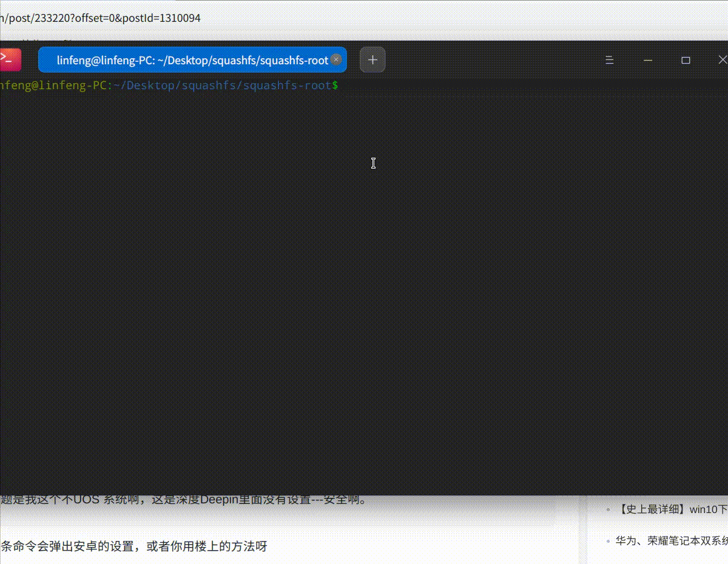Close the Deepin Terminal window
728x564 pixels.
pos(723,59)
